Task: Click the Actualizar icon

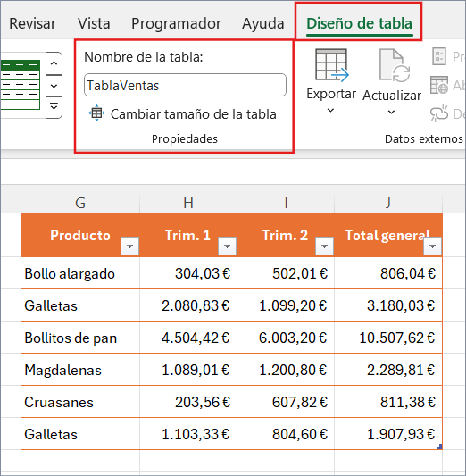Action: tap(394, 65)
